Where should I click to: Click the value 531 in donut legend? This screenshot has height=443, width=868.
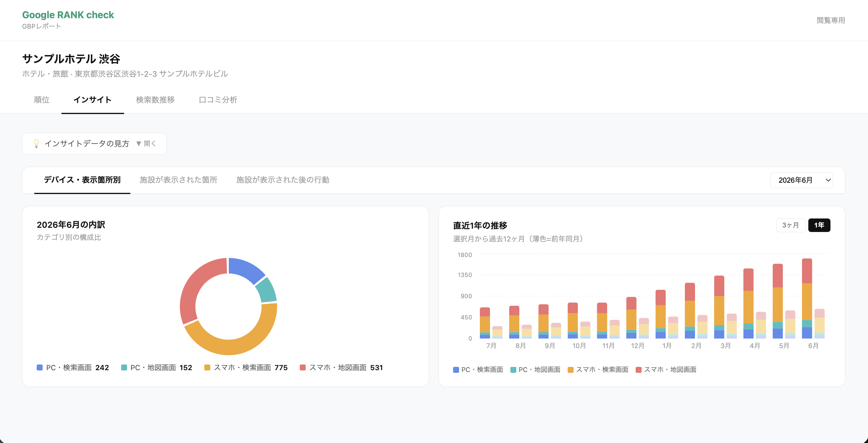tap(376, 367)
